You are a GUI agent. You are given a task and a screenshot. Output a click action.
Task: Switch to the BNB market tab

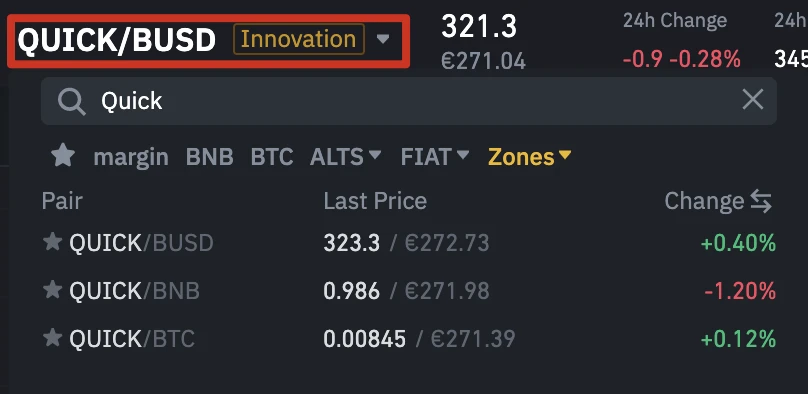click(x=209, y=157)
